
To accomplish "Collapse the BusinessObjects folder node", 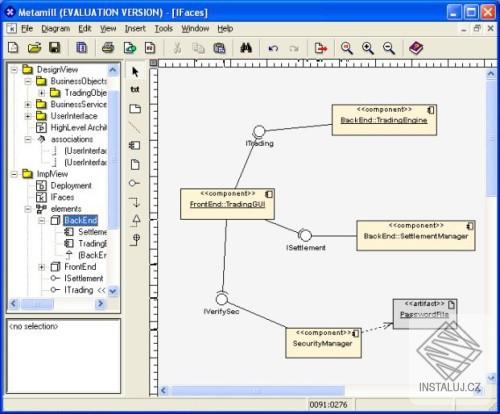I will coord(28,81).
